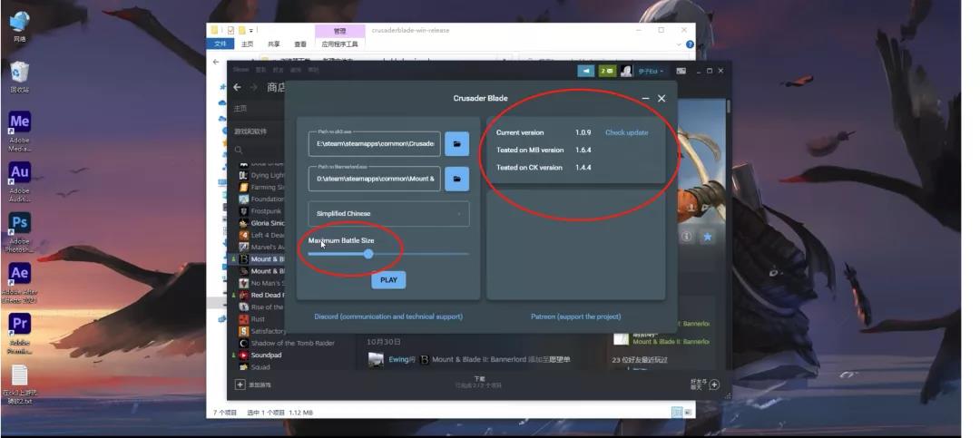Screen dimensions: 980x438
Task: Open the games and software (游戏和软件) filter dropdown
Action: 250,131
